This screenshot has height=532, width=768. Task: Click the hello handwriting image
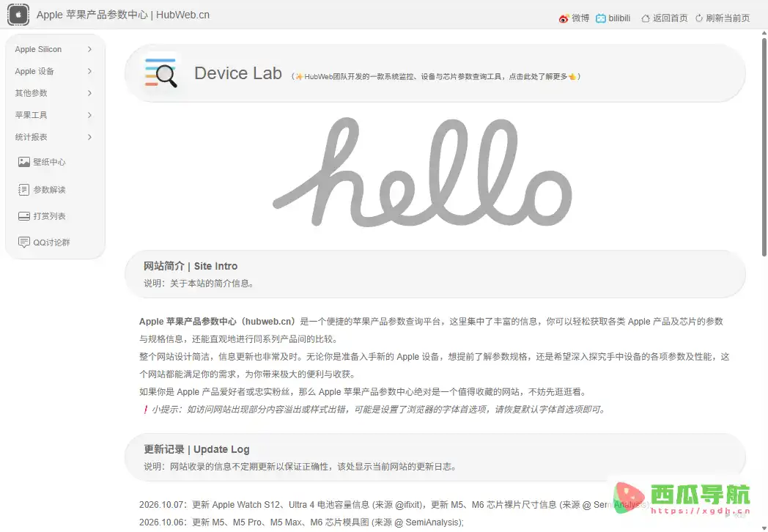click(x=422, y=172)
